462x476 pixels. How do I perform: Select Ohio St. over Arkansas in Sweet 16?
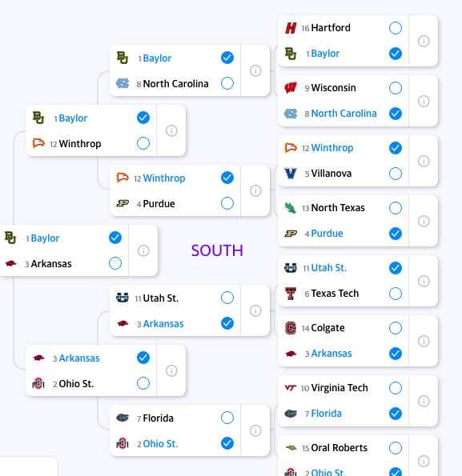point(143,383)
